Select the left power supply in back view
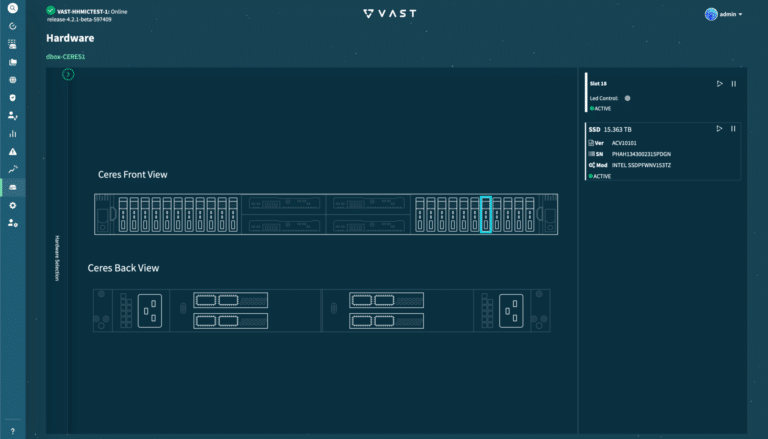The width and height of the screenshot is (768, 439). pos(150,311)
